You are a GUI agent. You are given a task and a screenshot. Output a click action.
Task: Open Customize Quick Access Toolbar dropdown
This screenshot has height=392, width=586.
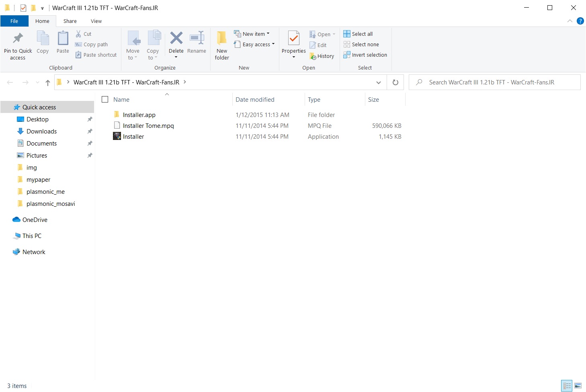tap(42, 8)
